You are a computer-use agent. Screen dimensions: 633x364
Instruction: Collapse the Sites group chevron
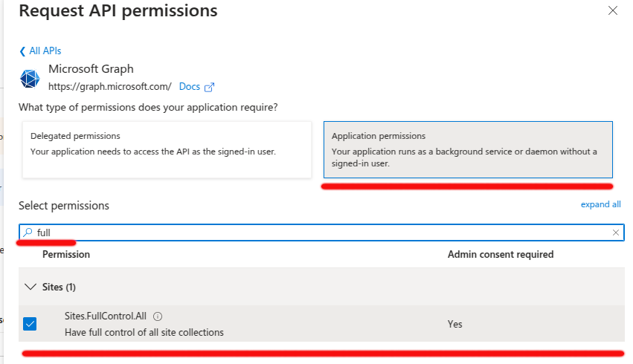pos(30,287)
